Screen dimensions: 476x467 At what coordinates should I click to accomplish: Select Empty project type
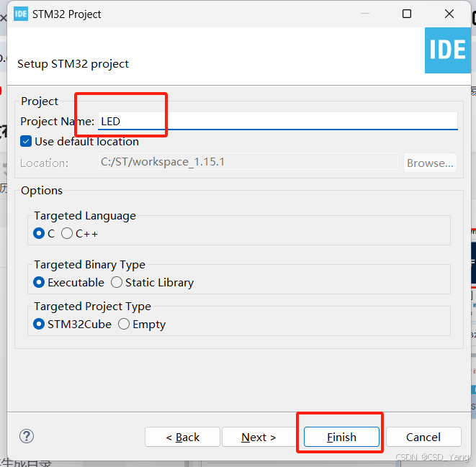tap(124, 324)
